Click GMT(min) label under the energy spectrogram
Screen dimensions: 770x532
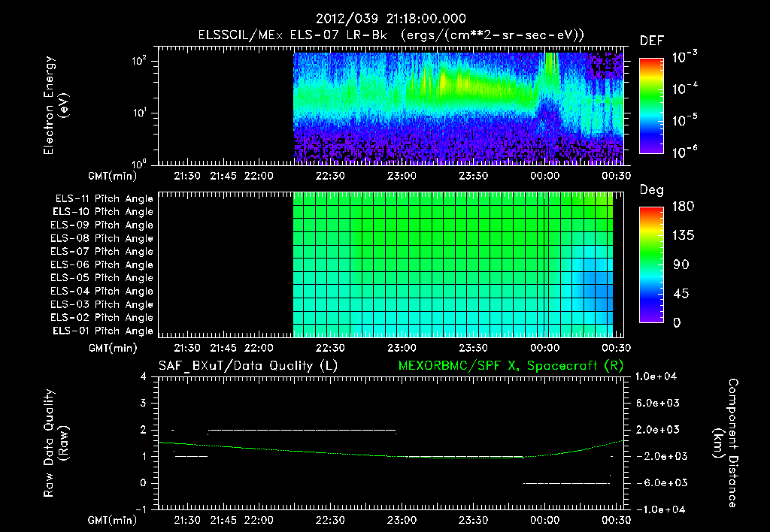112,176
